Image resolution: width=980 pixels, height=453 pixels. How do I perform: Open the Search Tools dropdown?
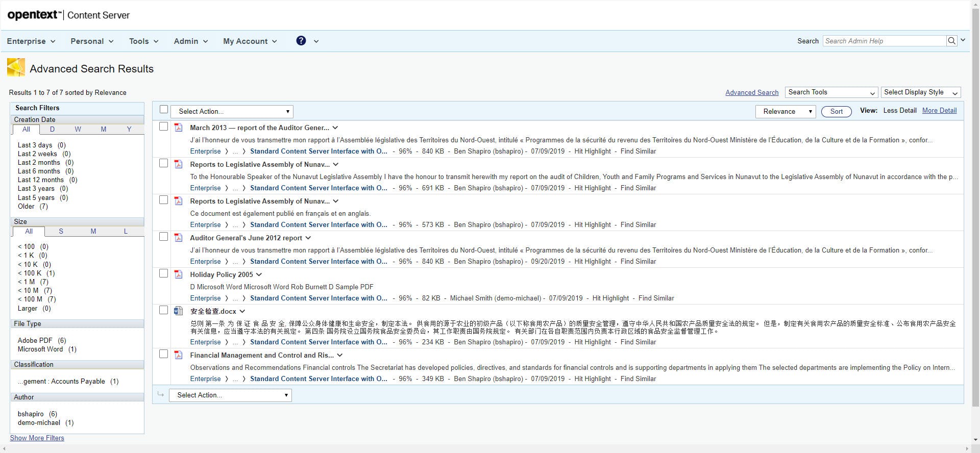tap(831, 92)
